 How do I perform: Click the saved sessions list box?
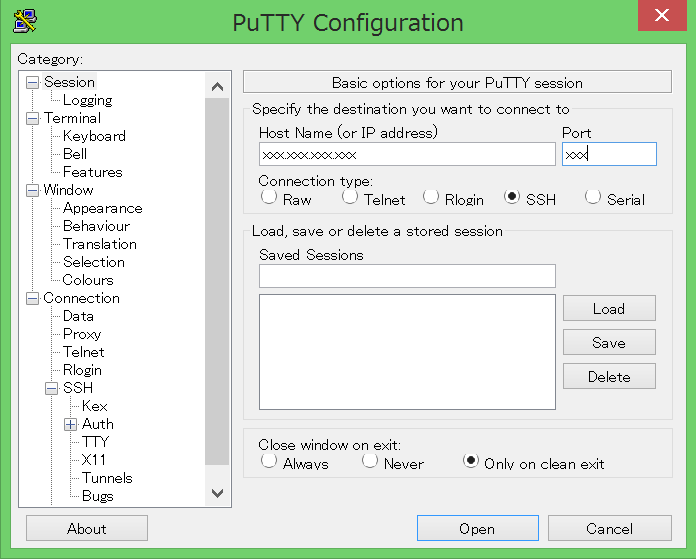point(407,352)
